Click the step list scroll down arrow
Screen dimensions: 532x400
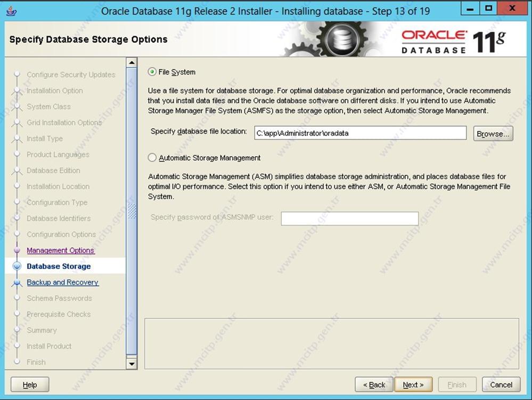pos(132,364)
